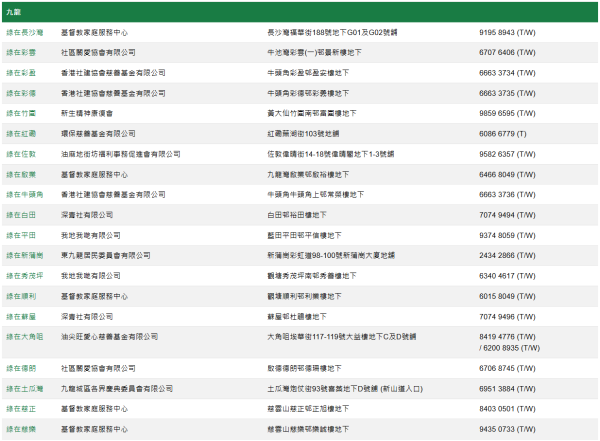Open the 綠在長沙灣 station link
The width and height of the screenshot is (600, 441).
point(22,32)
